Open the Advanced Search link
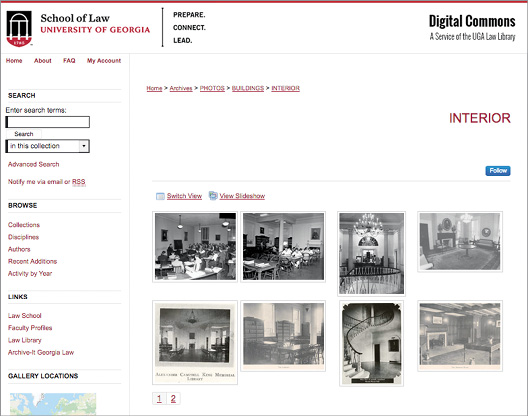Viewport: 528px width, 416px height. point(34,164)
